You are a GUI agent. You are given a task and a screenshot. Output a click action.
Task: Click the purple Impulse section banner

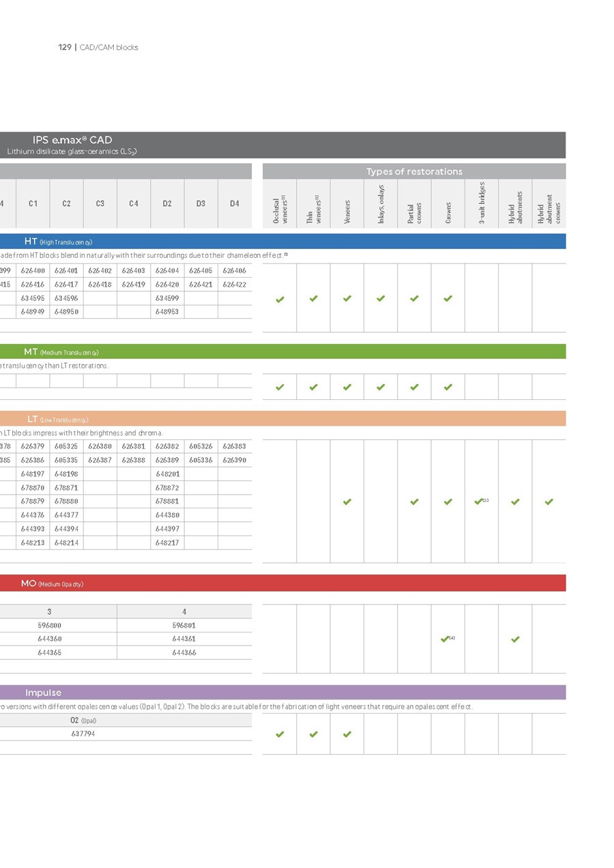(x=282, y=693)
